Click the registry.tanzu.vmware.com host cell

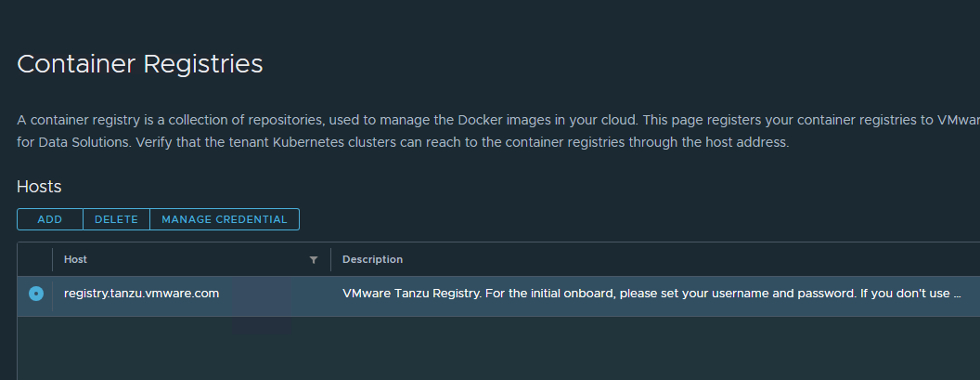click(x=141, y=294)
